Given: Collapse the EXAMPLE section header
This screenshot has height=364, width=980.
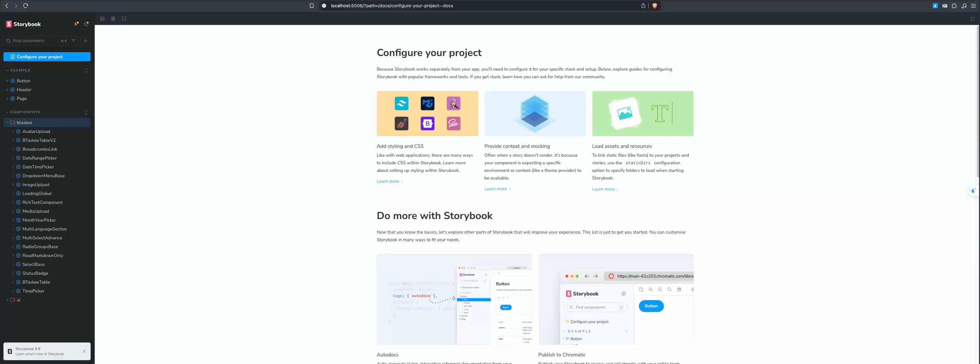Looking at the screenshot, I should (21, 70).
